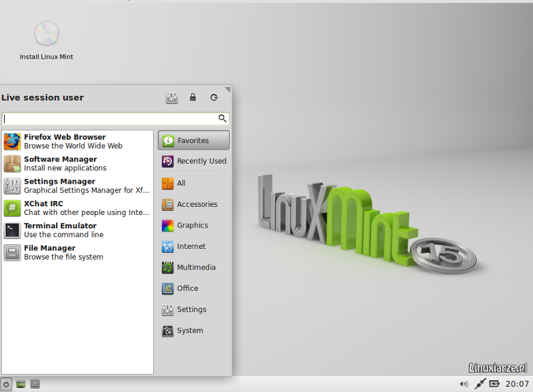Open the Office category
Screen dimensions: 533x392
pos(194,289)
